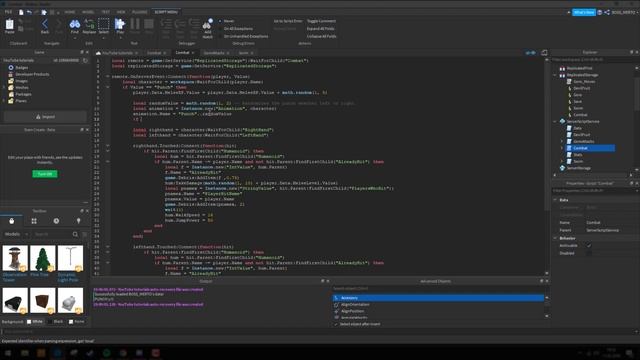Click Expand All Folds
This screenshot has height=360, width=640.
[x=321, y=29]
